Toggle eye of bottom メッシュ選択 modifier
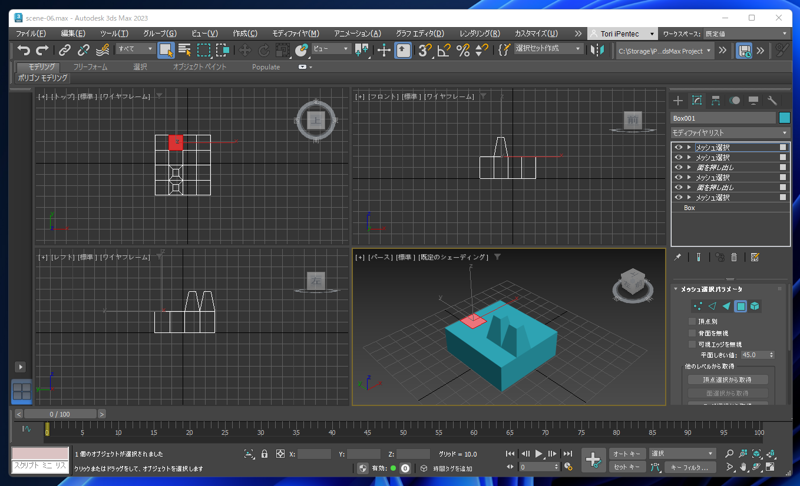This screenshot has height=486, width=800. coord(679,197)
